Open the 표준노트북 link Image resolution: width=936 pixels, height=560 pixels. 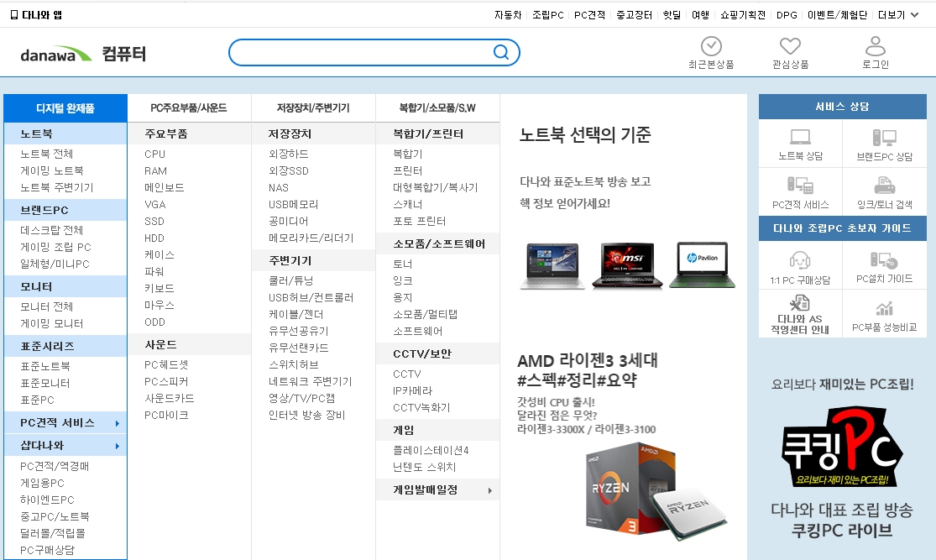point(44,367)
